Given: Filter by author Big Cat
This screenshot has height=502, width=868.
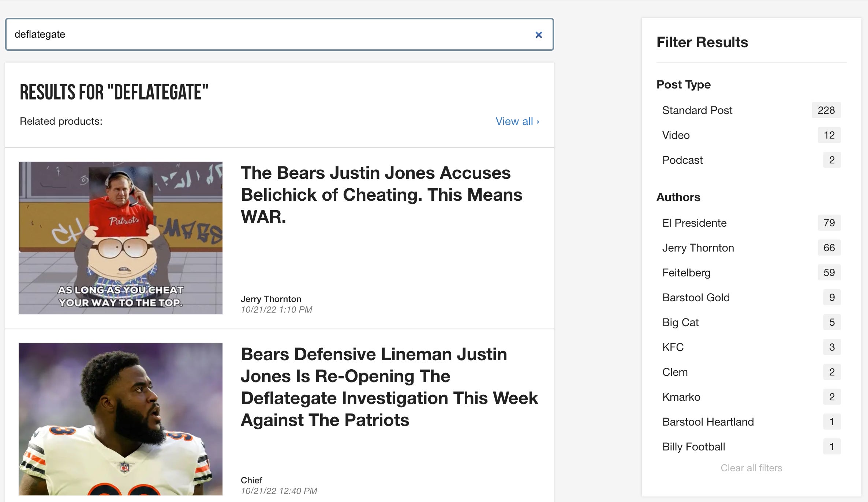Looking at the screenshot, I should (680, 322).
